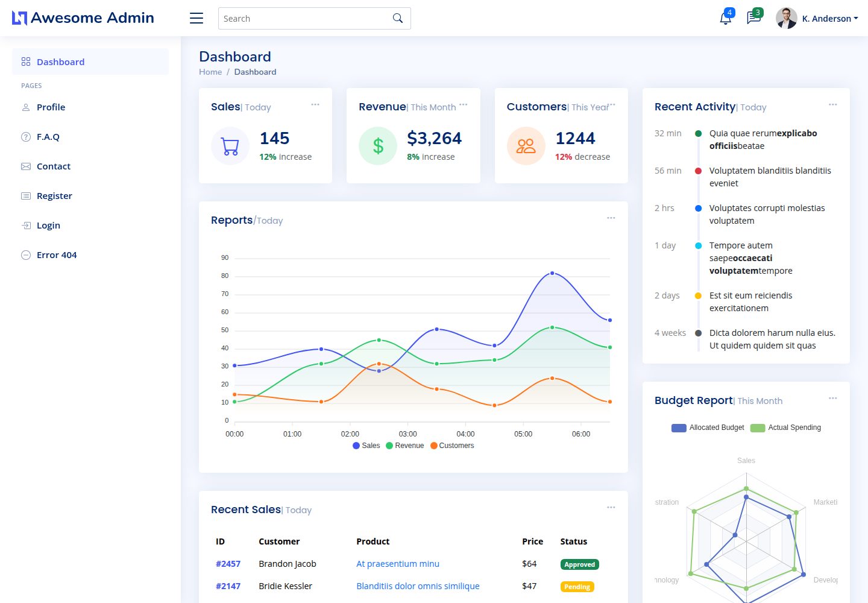
Task: Click the Revenue dollar icon
Action: (x=378, y=146)
